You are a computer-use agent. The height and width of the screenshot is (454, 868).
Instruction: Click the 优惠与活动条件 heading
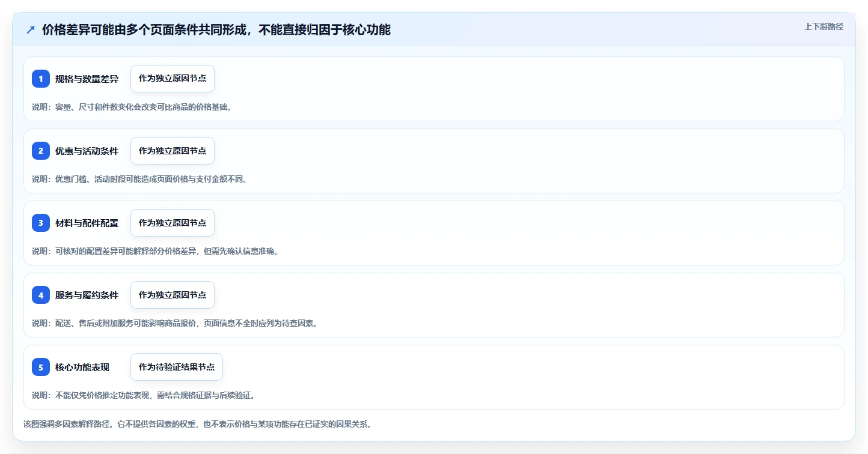tap(87, 151)
